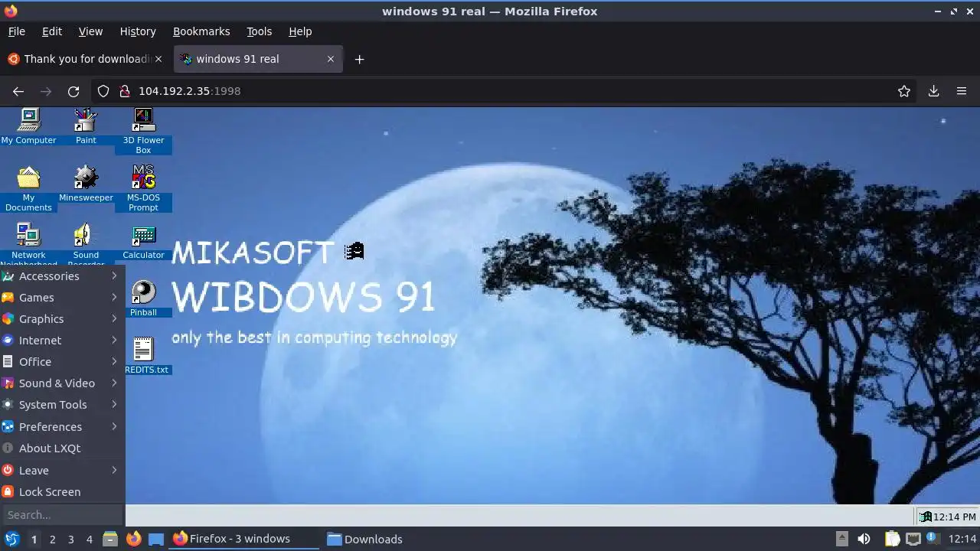Switch to virtual desktop 3
The width and height of the screenshot is (980, 551).
point(70,539)
